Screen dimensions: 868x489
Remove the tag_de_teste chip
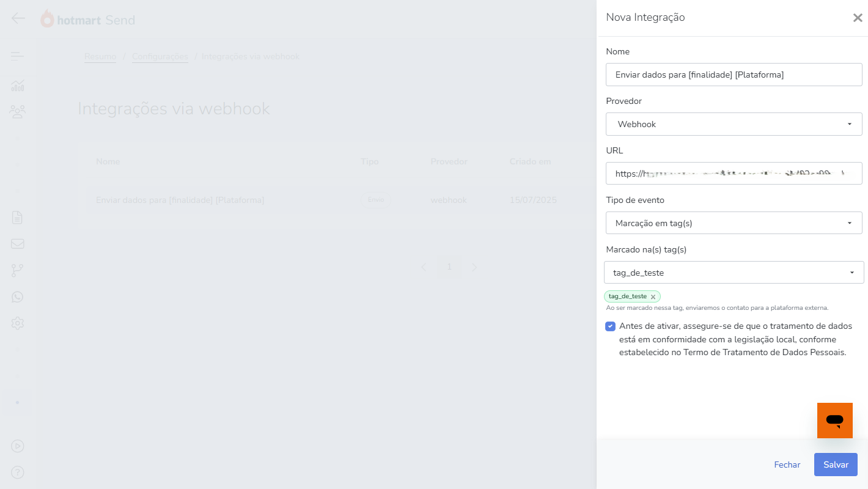(653, 296)
